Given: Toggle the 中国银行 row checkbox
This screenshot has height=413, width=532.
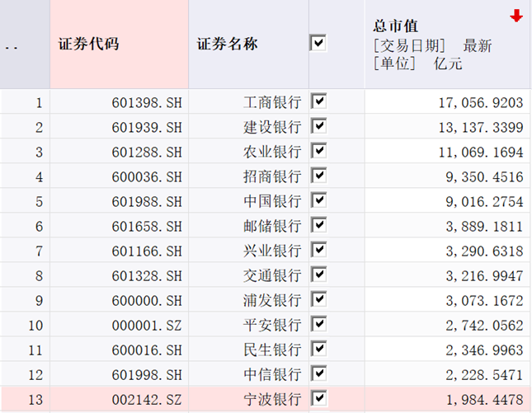Looking at the screenshot, I should point(318,200).
